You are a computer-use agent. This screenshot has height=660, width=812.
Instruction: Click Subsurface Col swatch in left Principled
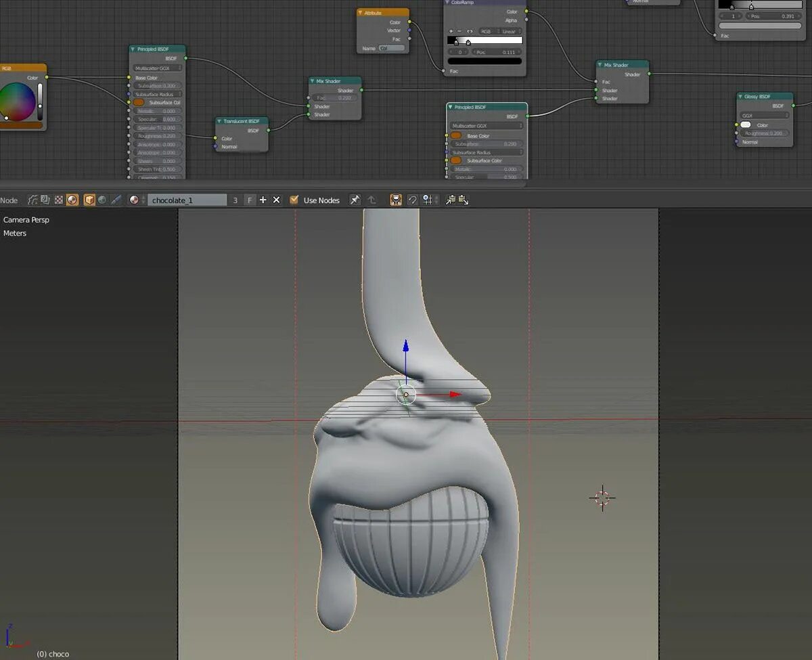coord(139,102)
